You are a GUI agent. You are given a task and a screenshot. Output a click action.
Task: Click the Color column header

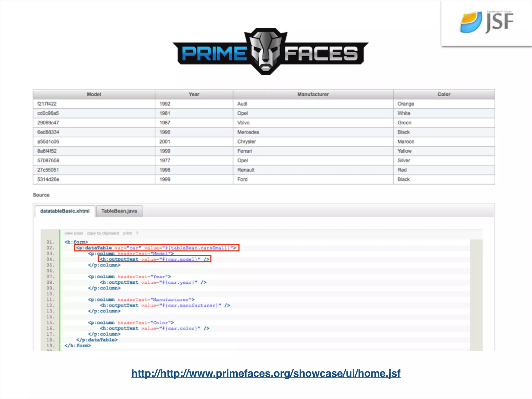coord(444,94)
